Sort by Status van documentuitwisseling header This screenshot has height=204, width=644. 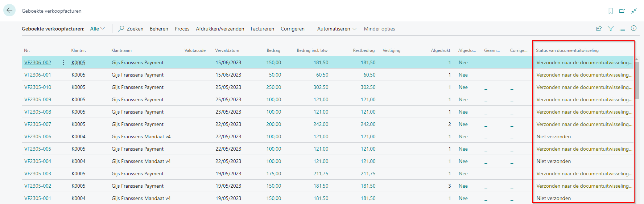[x=567, y=50]
